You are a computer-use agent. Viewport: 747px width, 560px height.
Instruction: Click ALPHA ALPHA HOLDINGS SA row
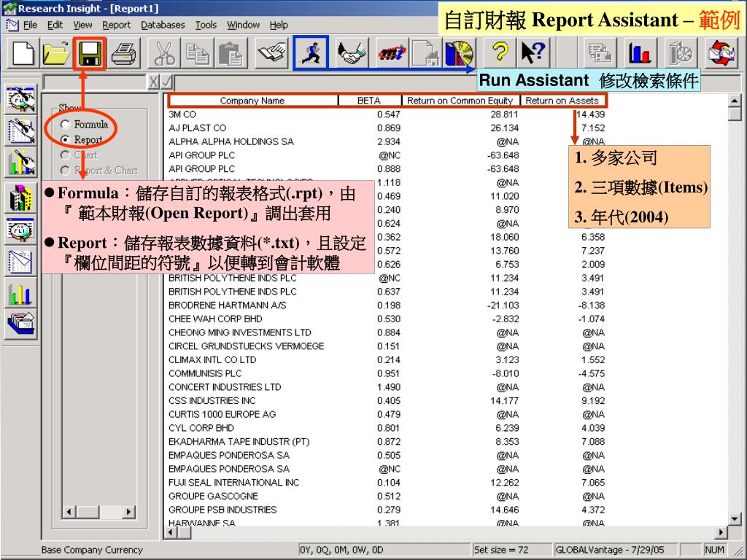(387, 142)
